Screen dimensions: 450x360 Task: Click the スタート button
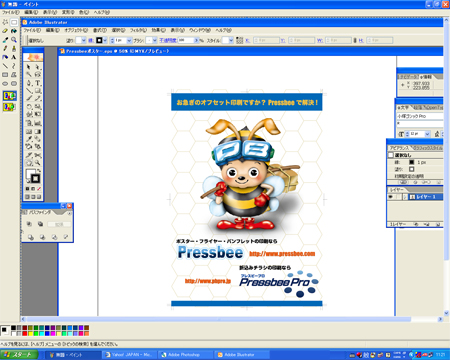click(x=19, y=355)
